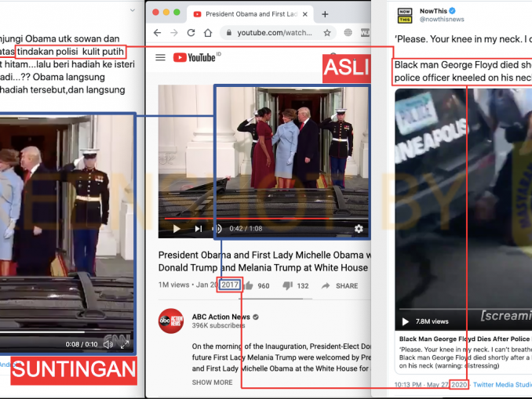The height and width of the screenshot is (399, 532).
Task: Click the 396K subscribers text
Action: point(218,325)
